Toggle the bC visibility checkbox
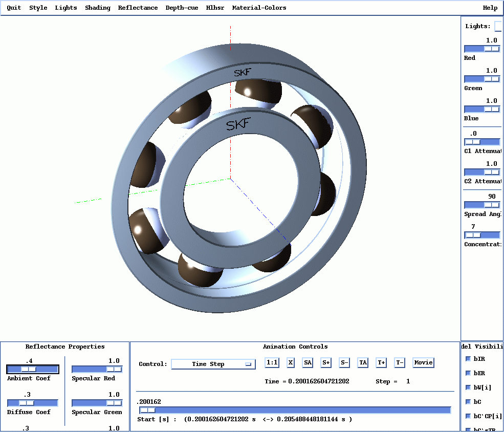The image size is (504, 432). tap(468, 401)
